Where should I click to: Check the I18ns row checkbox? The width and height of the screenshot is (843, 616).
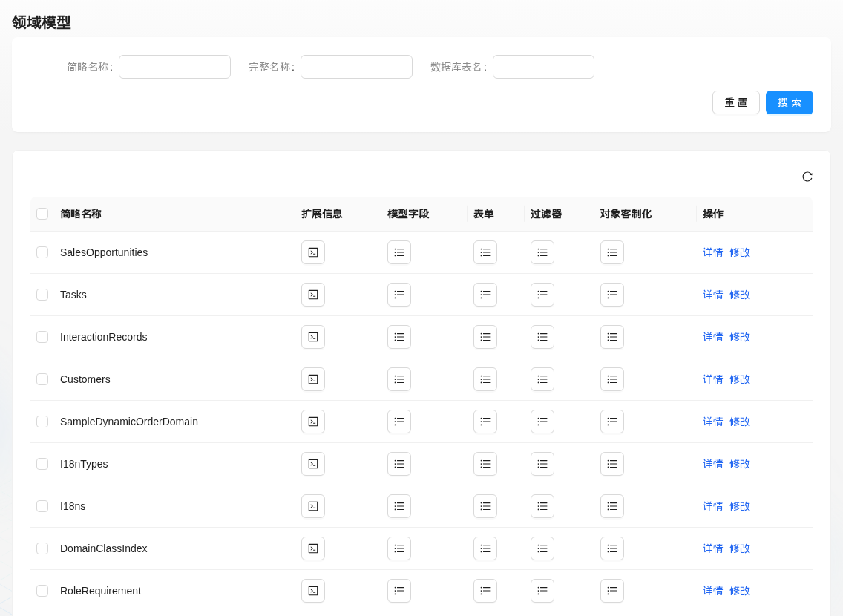pos(42,506)
